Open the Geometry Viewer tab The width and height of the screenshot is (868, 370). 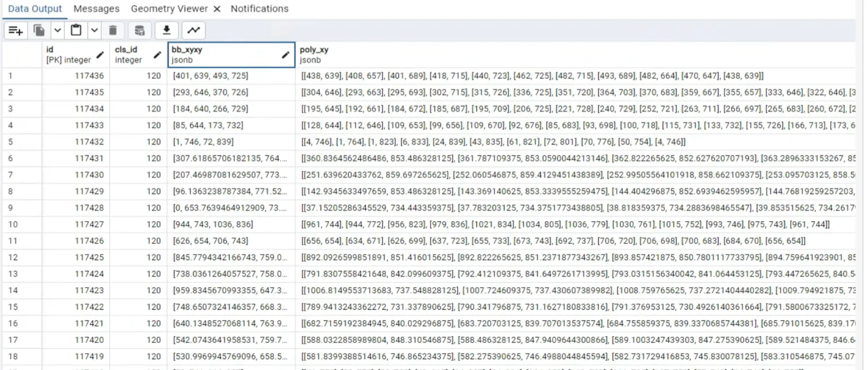pos(169,8)
